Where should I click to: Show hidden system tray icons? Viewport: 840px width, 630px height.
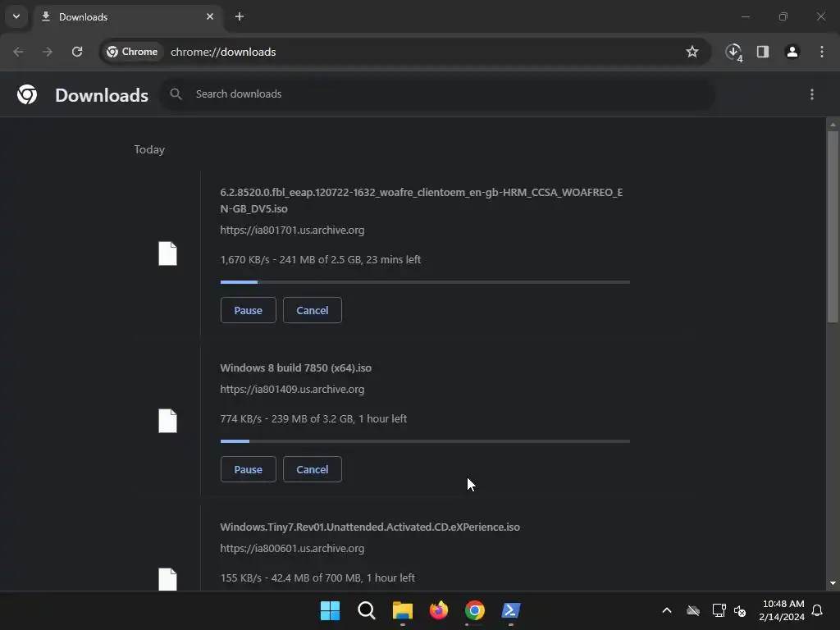tap(667, 610)
